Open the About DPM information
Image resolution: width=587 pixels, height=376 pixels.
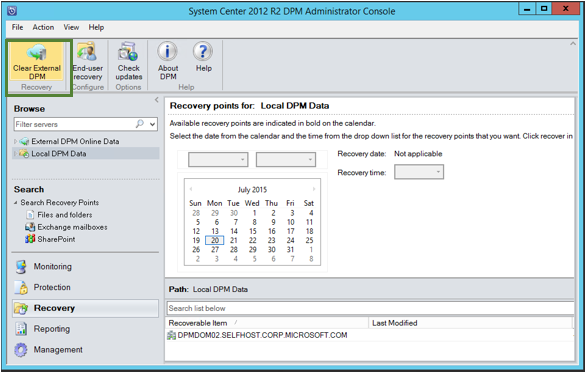(168, 62)
